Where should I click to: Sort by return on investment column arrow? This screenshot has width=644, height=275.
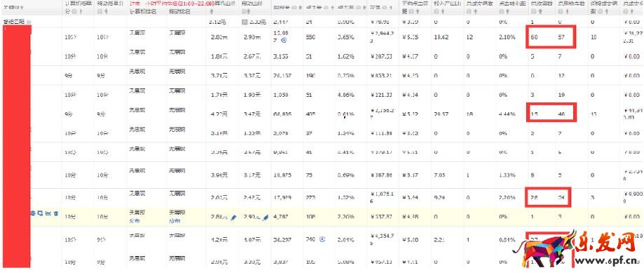click(x=443, y=11)
